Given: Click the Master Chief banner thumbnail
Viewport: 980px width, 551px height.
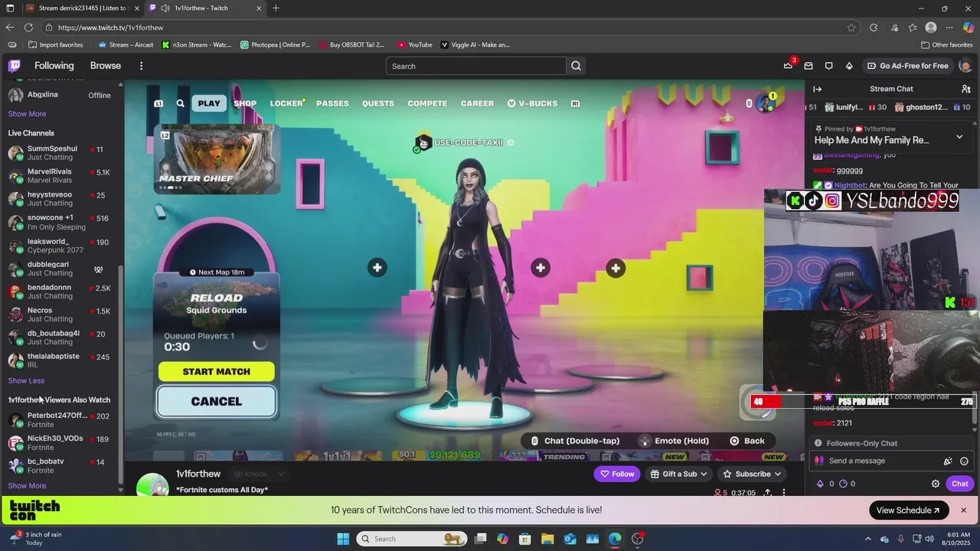Looking at the screenshot, I should pos(217,159).
